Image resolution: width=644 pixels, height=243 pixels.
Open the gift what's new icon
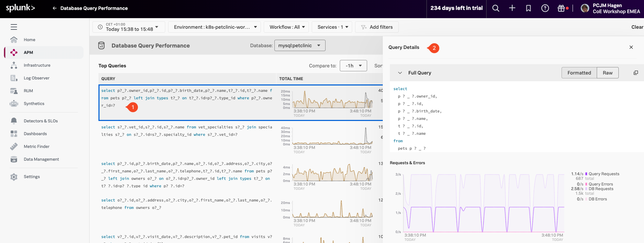point(561,8)
